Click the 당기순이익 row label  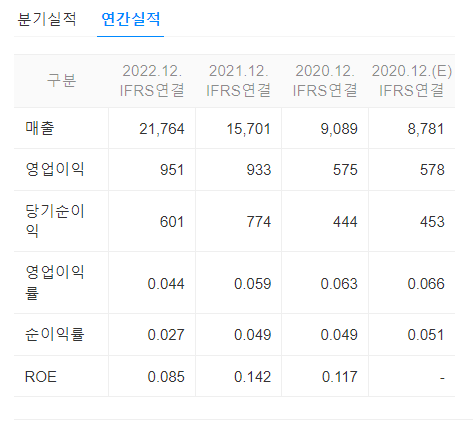tap(55, 221)
